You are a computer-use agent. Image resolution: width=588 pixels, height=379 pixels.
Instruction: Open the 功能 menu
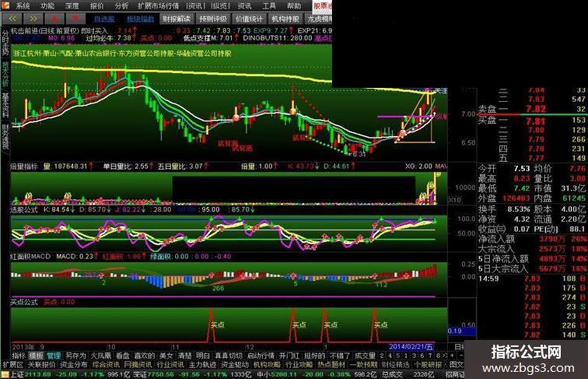[x=47, y=6]
